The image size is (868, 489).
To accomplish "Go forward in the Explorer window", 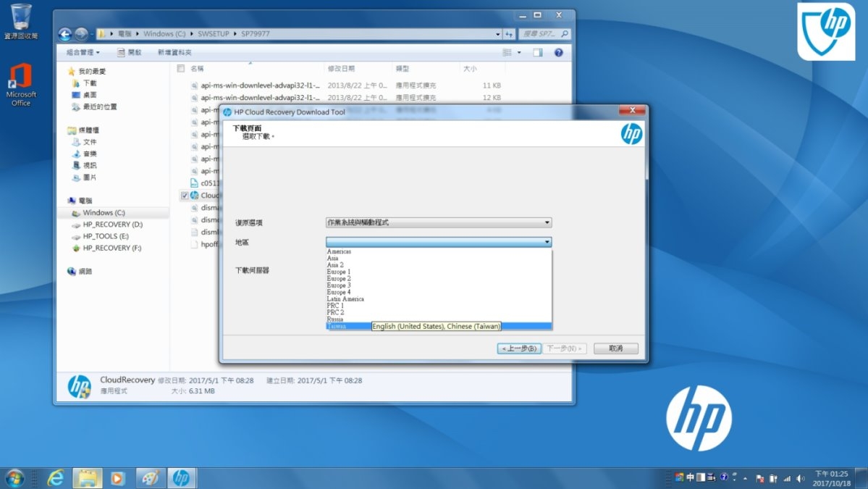I will point(81,34).
